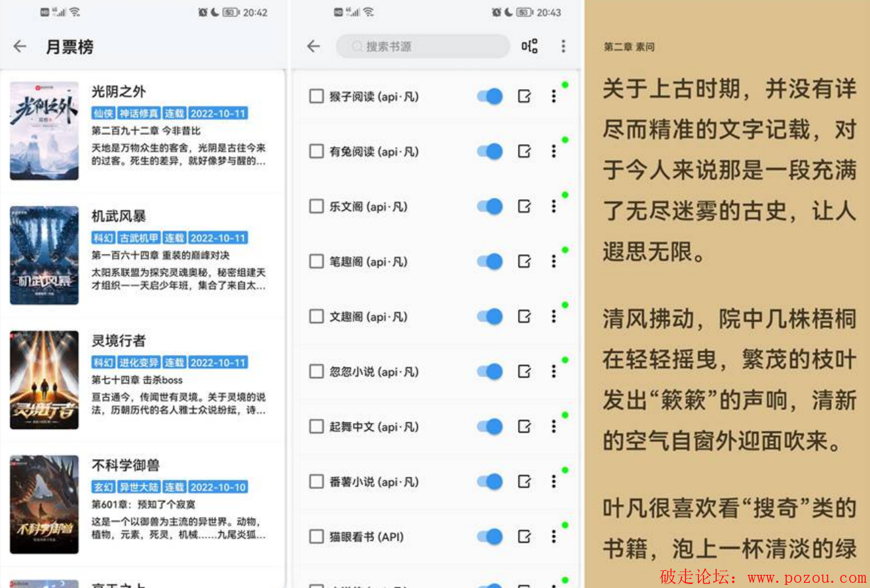This screenshot has height=588, width=870.
Task: Go back from the book source screen
Action: pyautogui.click(x=313, y=46)
